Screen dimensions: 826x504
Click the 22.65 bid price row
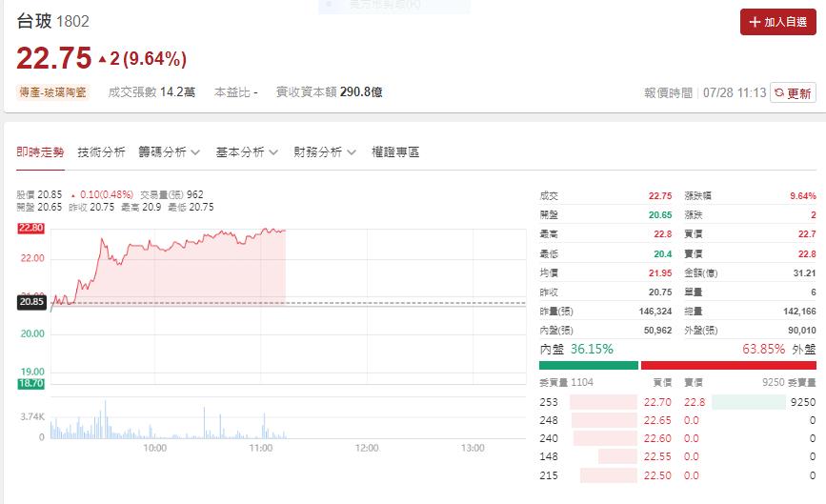(x=605, y=420)
